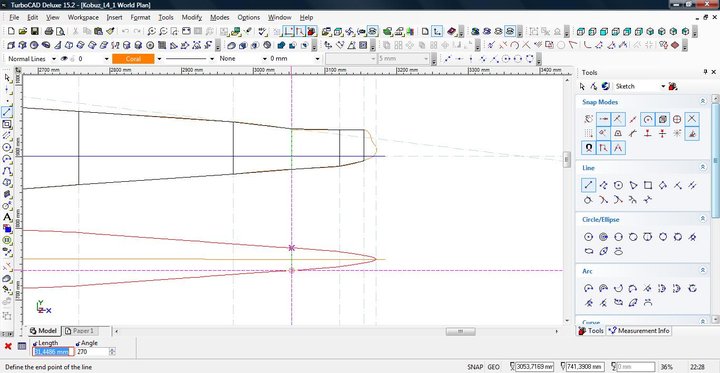Click the red X cancel icon in inspector bar

click(8, 346)
